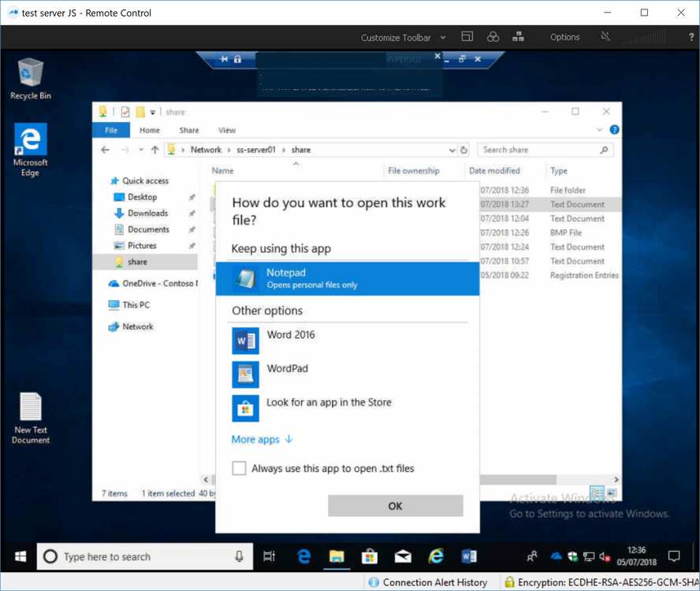The image size is (700, 591).
Task: Click Explorer help icon in ribbon
Action: (x=614, y=130)
